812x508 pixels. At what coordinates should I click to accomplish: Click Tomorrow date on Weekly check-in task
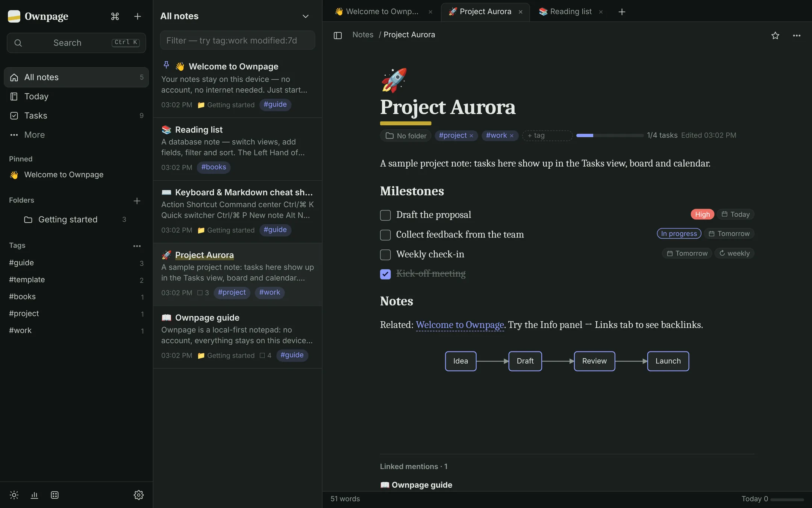pyautogui.click(x=687, y=253)
